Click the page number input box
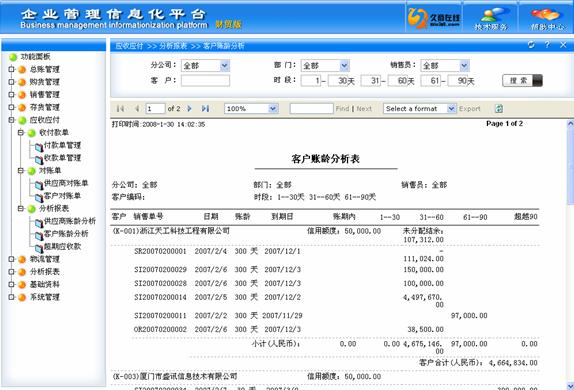The width and height of the screenshot is (574, 390). (x=155, y=109)
